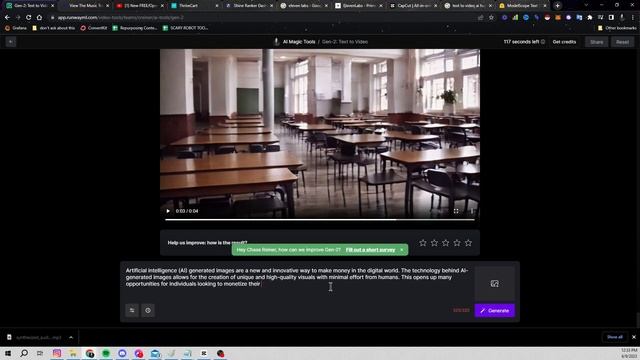Click the Reset button

[622, 42]
